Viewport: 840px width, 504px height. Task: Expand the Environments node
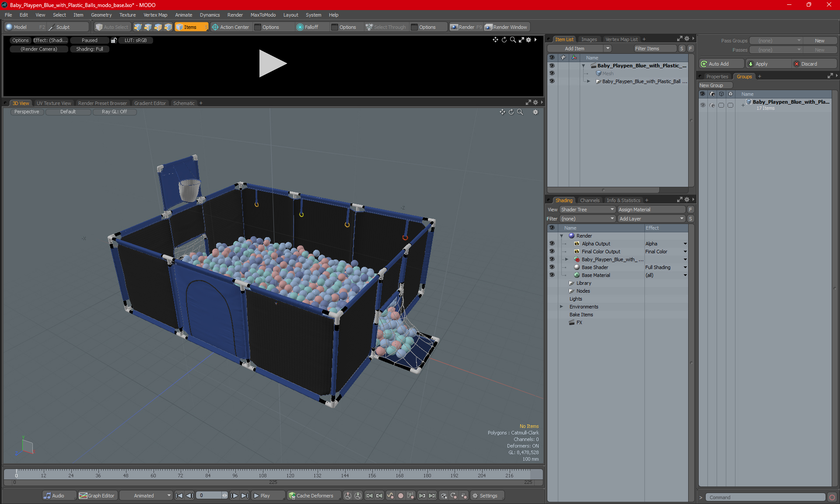pyautogui.click(x=562, y=307)
